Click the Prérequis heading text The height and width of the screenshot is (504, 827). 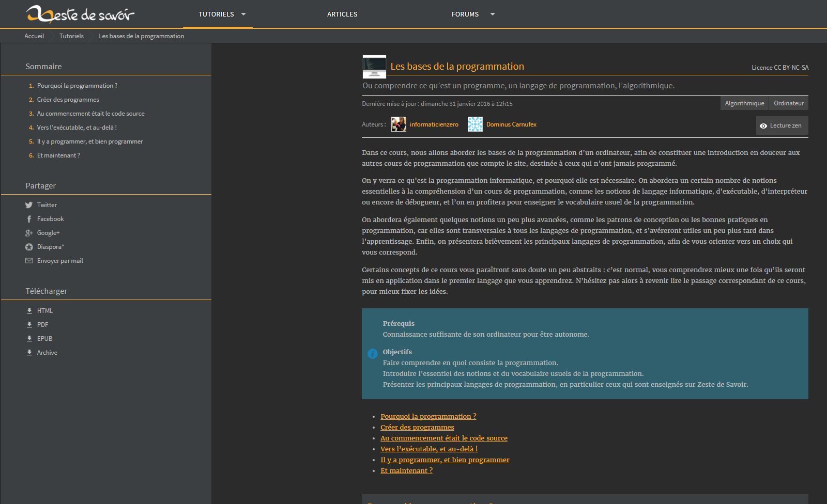click(399, 323)
